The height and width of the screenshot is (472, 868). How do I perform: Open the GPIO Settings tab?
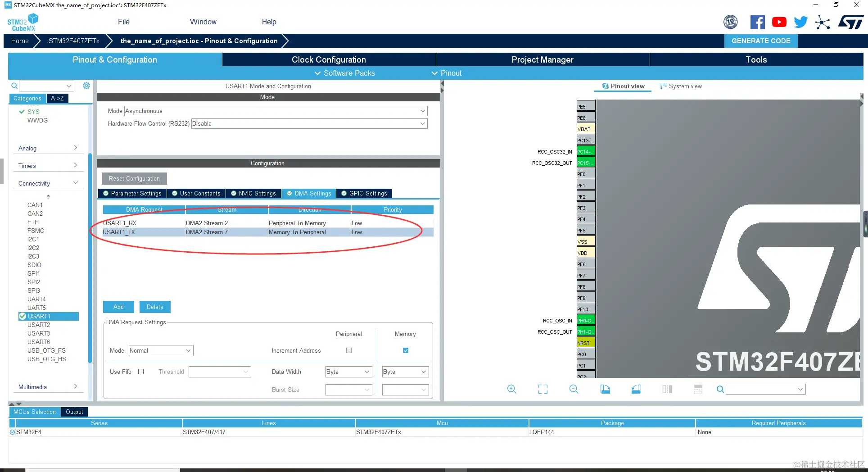(364, 193)
